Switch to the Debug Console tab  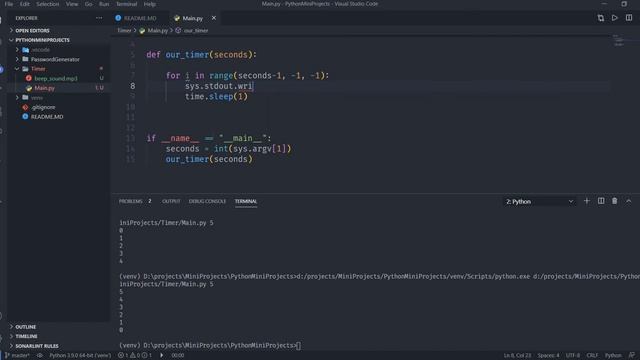pyautogui.click(x=207, y=201)
